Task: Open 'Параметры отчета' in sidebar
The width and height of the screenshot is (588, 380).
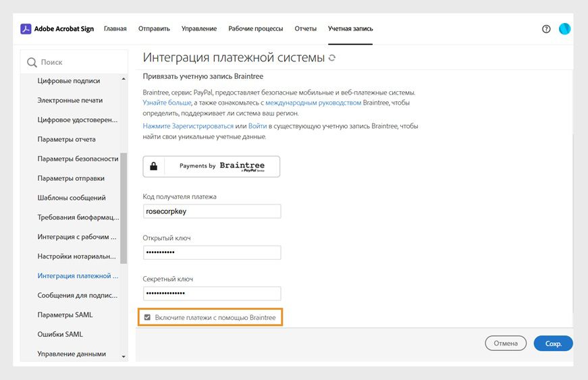Action: (x=66, y=140)
